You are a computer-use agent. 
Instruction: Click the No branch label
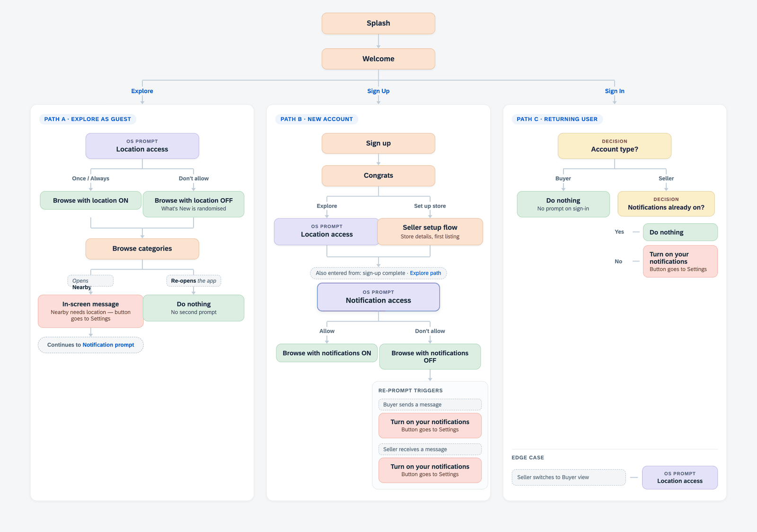[618, 261]
